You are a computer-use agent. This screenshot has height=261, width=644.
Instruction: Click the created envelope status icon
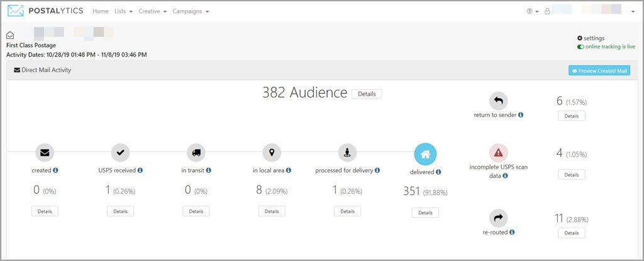click(45, 153)
